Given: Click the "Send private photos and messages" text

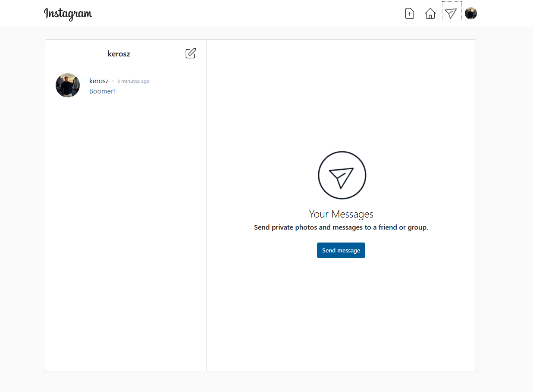Looking at the screenshot, I should [341, 227].
